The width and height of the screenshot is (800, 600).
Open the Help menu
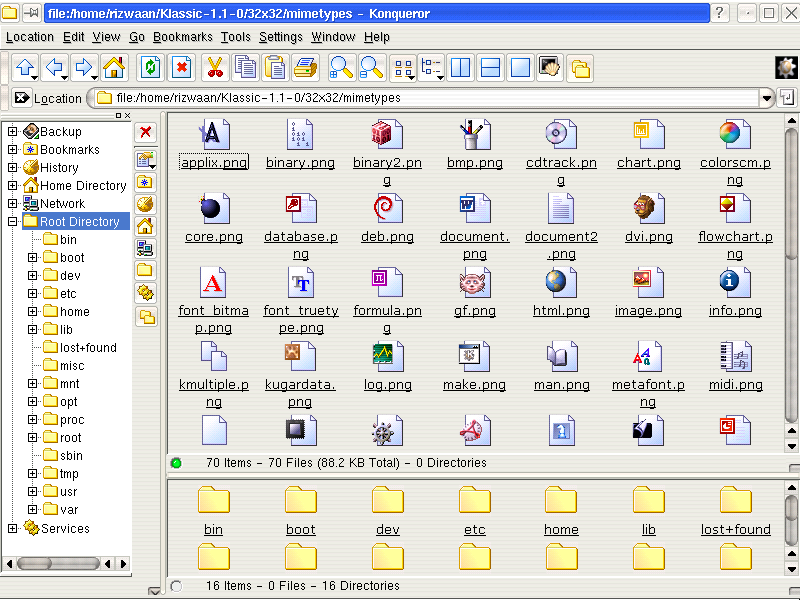[377, 37]
